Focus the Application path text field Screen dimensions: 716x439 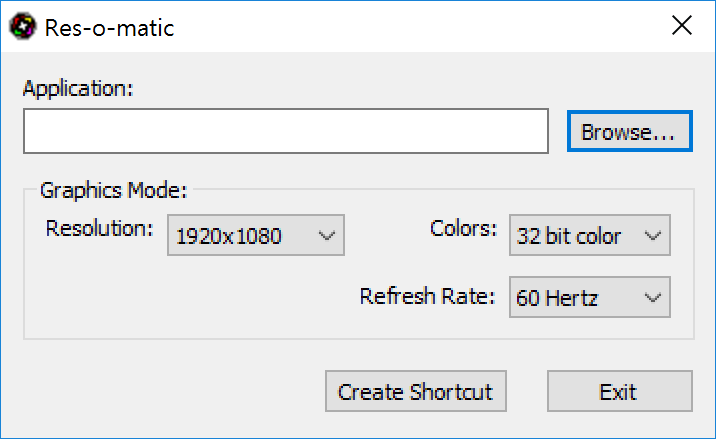286,131
